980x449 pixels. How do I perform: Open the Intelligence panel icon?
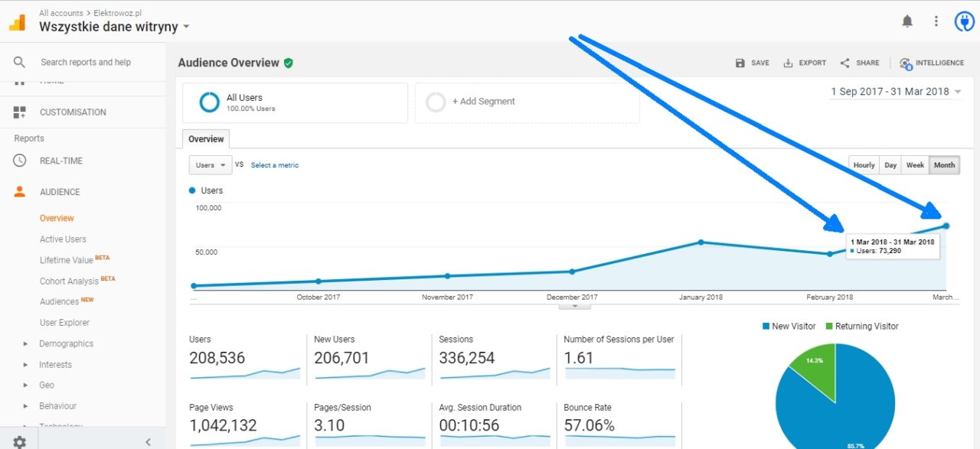tap(906, 63)
